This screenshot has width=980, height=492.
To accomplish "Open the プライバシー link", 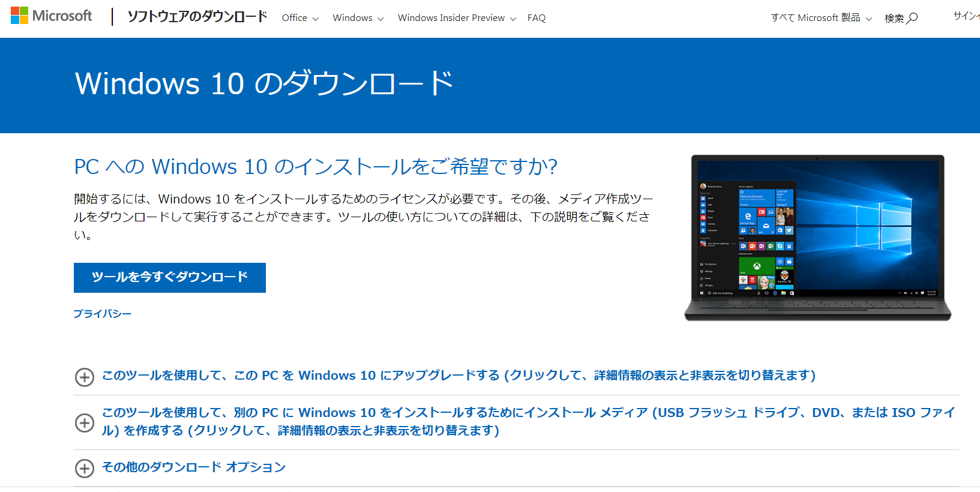I will [102, 314].
